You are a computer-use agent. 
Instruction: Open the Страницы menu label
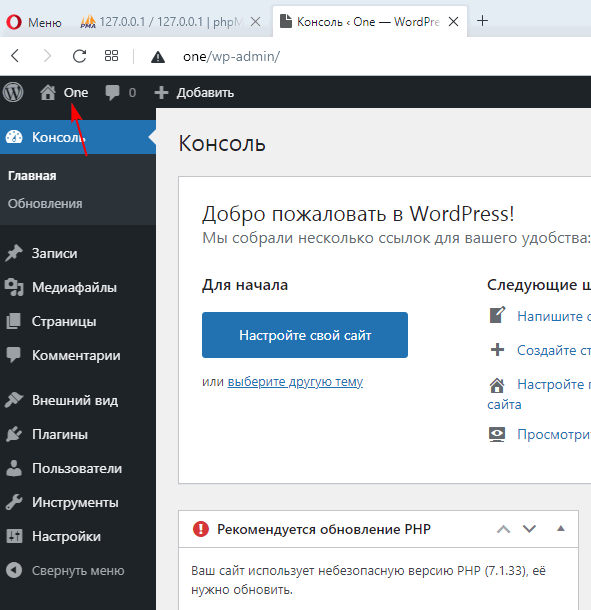(64, 321)
